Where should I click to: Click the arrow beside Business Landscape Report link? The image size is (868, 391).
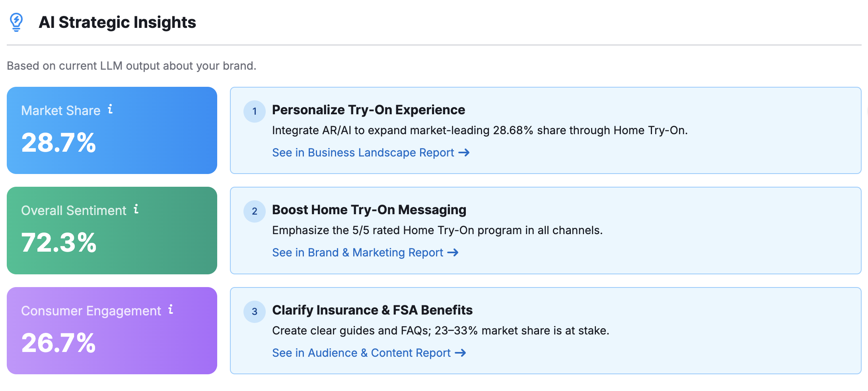tap(464, 152)
